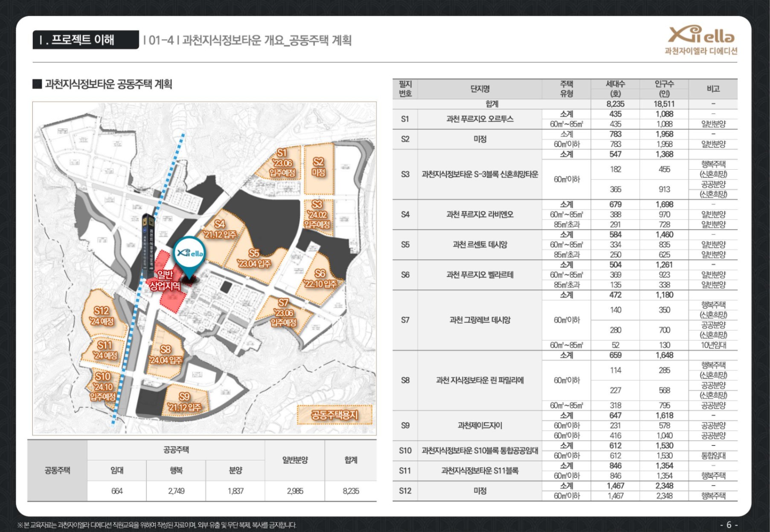Click the 인구수(인) column header
This screenshot has width=770, height=532.
click(664, 89)
